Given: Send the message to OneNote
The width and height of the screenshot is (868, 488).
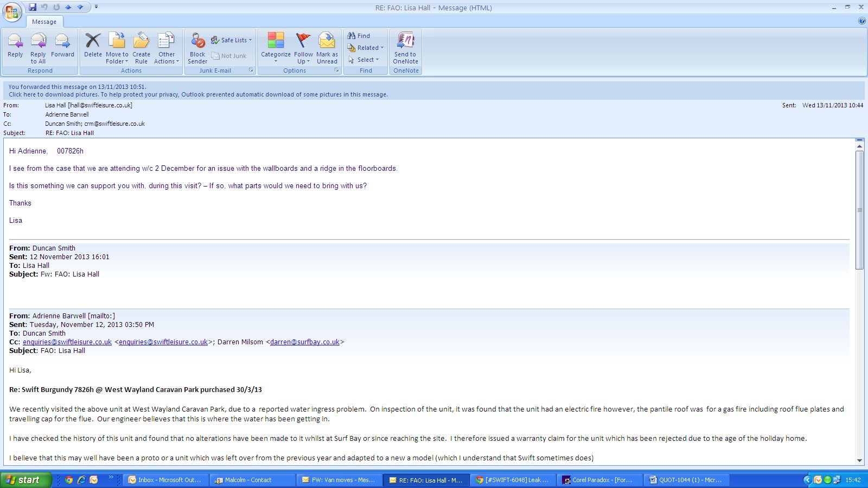Looking at the screenshot, I should coord(406,48).
